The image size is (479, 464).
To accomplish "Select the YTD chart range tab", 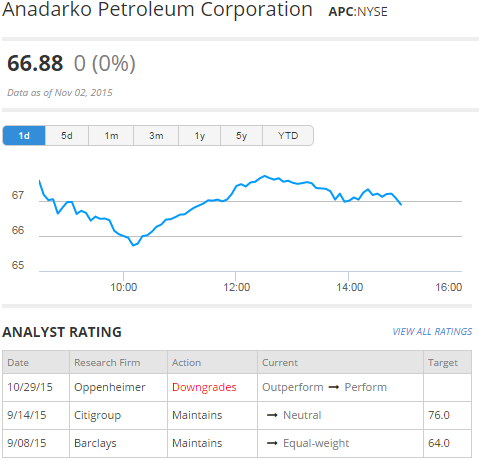I will [288, 136].
